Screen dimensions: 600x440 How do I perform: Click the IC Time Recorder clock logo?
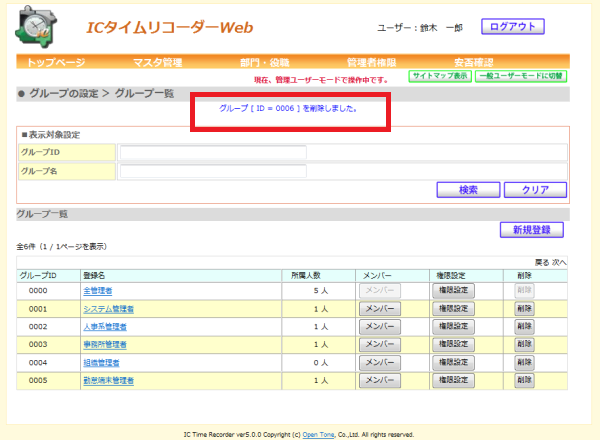click(x=36, y=27)
